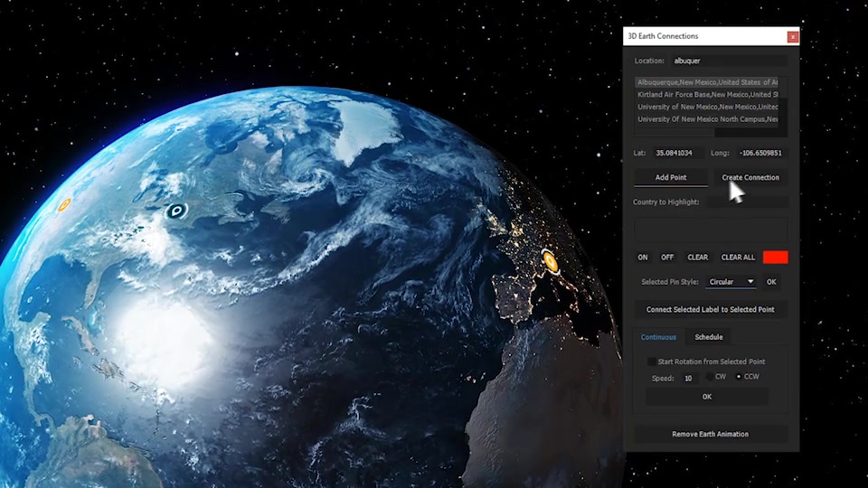Select the CW rotation radio button

click(x=711, y=377)
